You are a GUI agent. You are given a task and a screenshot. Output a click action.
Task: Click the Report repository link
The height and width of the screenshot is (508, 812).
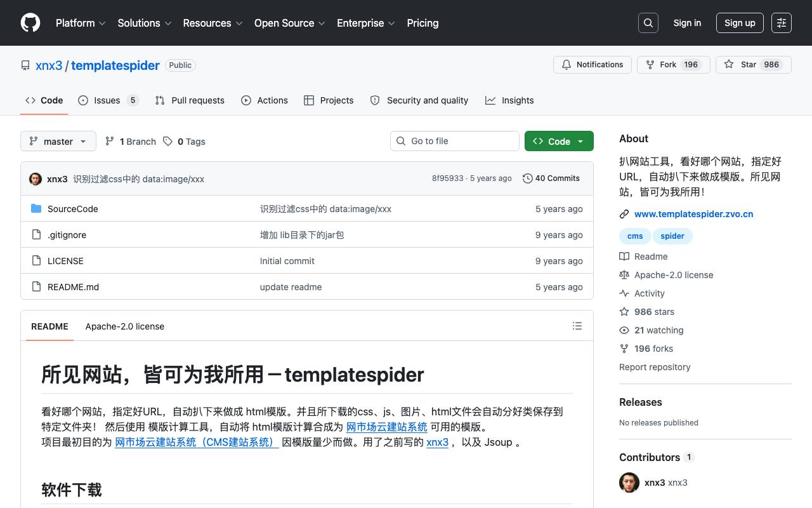(655, 367)
